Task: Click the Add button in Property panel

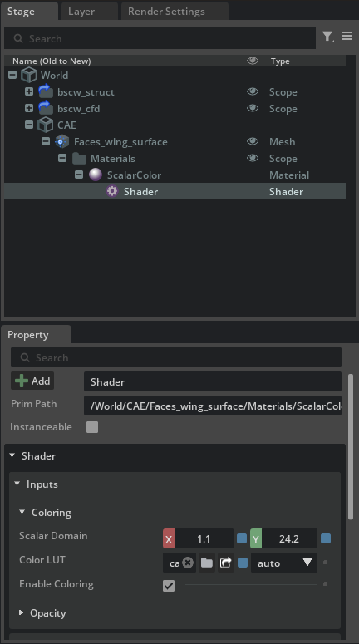Action: 32,381
